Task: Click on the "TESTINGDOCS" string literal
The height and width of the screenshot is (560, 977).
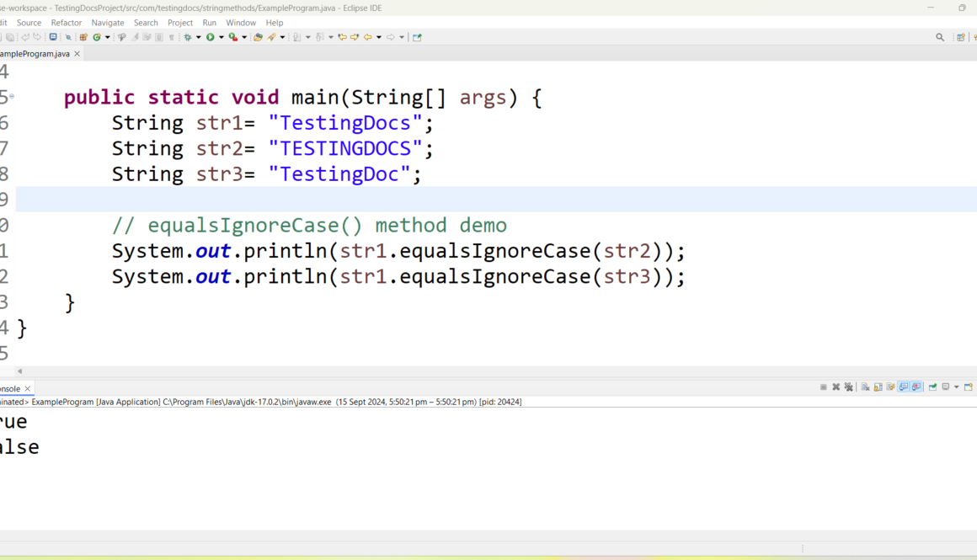Action: [x=344, y=149]
